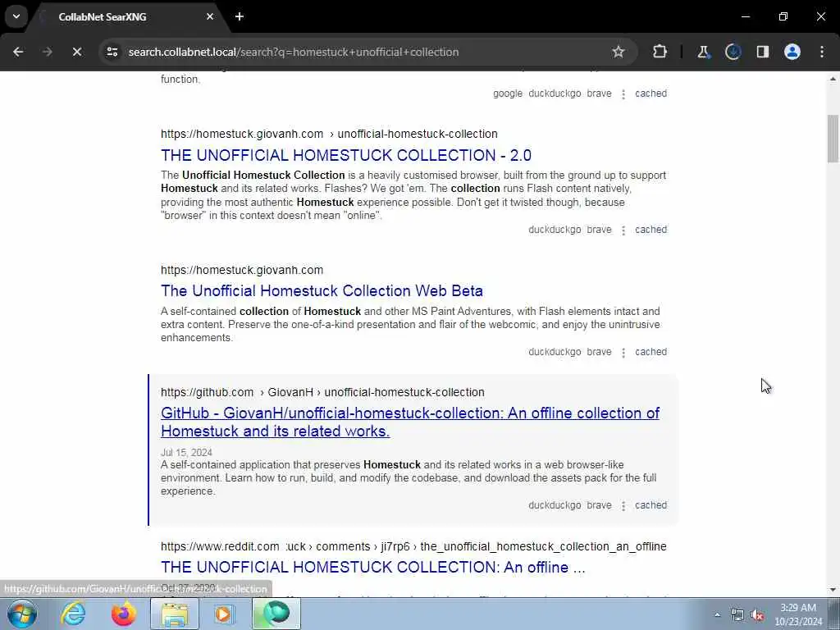The width and height of the screenshot is (840, 630).
Task: Click duckduckgo label on the top result
Action: point(555,94)
